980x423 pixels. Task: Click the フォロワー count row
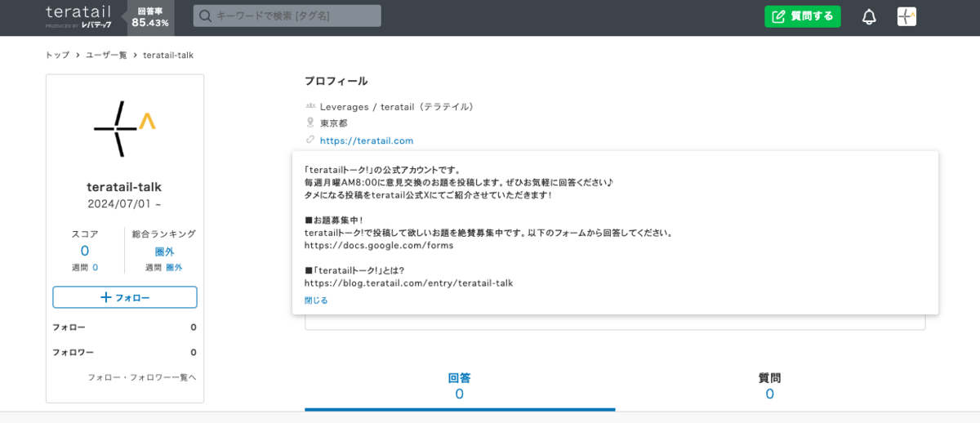pyautogui.click(x=124, y=353)
